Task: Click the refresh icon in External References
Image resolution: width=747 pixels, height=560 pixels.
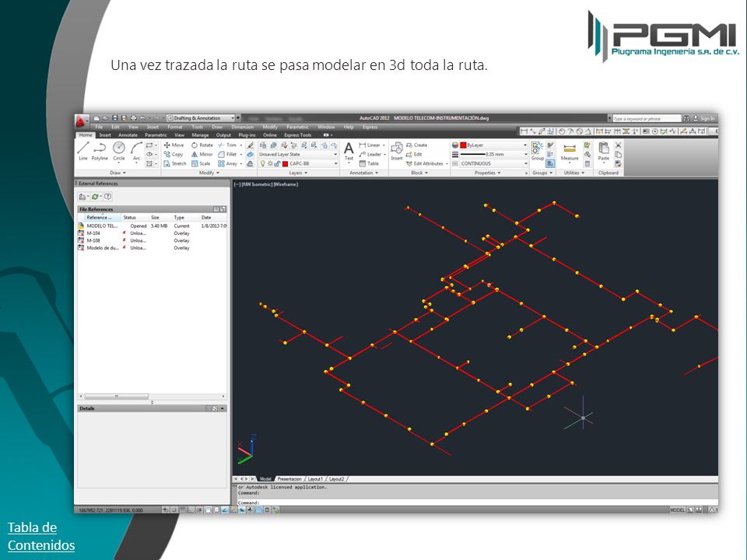Action: (x=96, y=196)
